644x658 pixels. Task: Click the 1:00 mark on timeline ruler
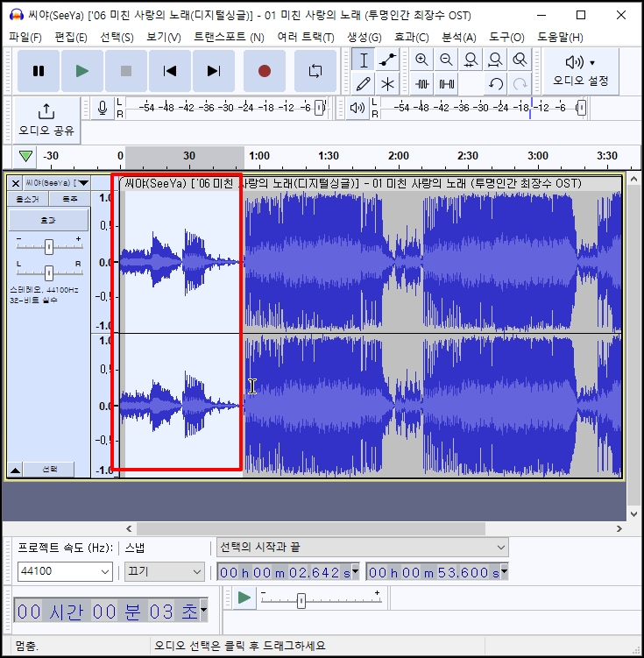pos(259,156)
